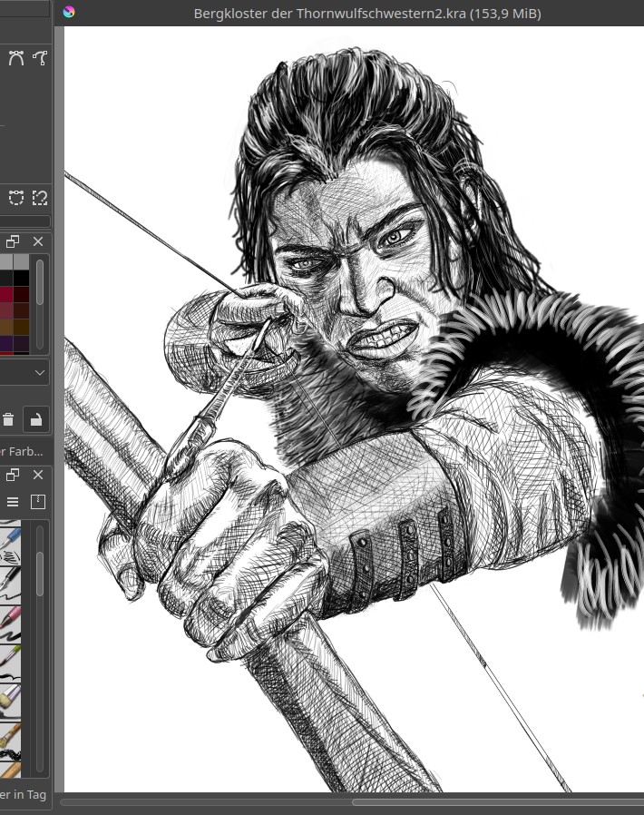Open brush presets display menu
The height and width of the screenshot is (815, 644).
coord(13,502)
